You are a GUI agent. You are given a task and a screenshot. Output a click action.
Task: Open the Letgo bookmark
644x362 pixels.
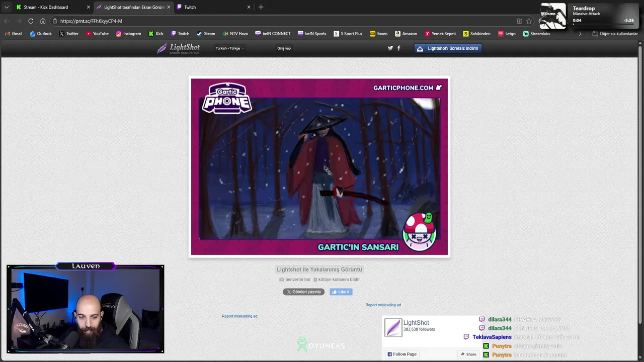click(507, 34)
